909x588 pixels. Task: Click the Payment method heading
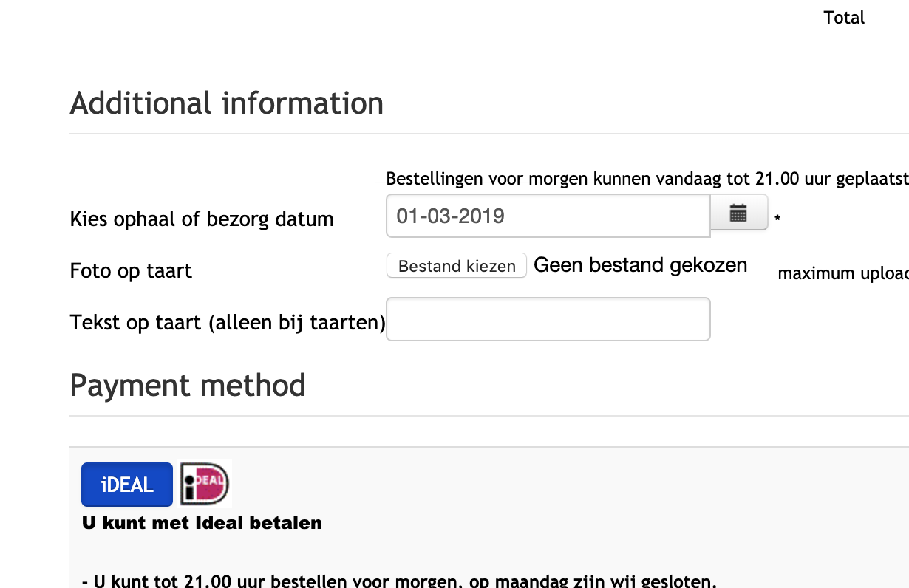pos(188,386)
